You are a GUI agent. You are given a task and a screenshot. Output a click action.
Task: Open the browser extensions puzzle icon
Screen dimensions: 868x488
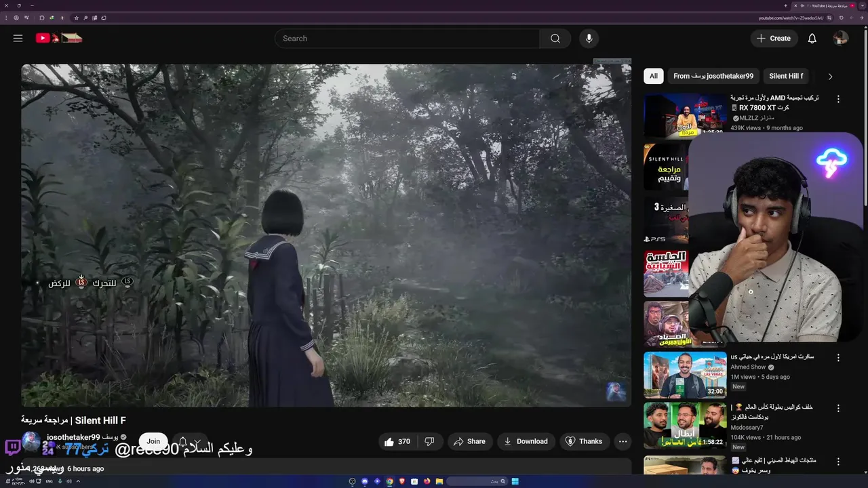41,18
